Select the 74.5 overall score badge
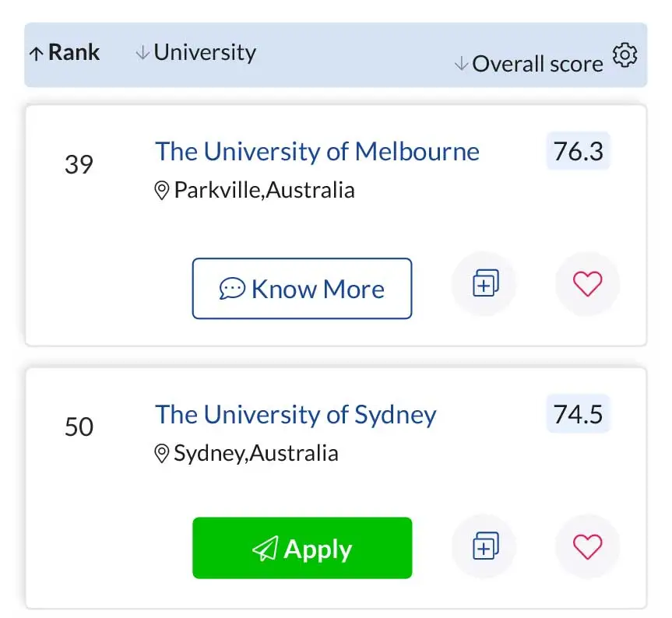The height and width of the screenshot is (618, 672). pyautogui.click(x=578, y=414)
